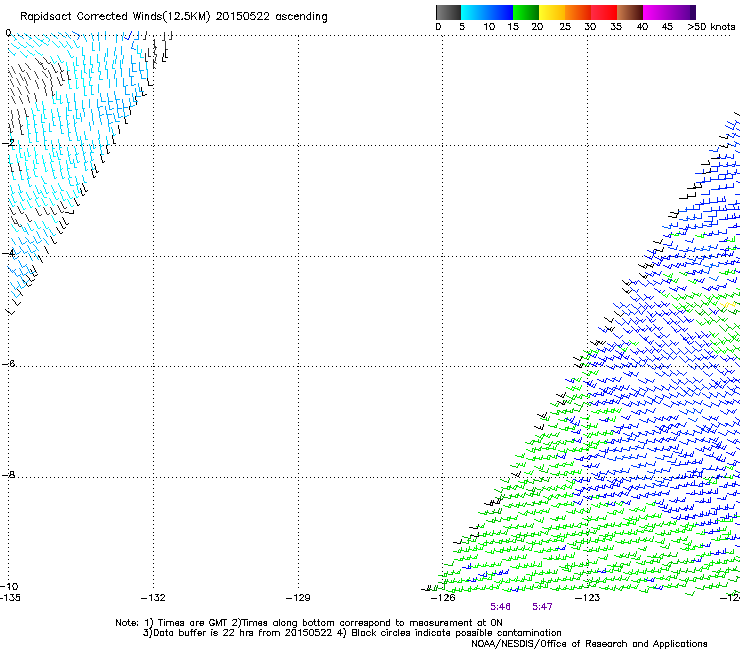Click the '-135' longitude axis label
The image size is (740, 650).
[10, 598]
